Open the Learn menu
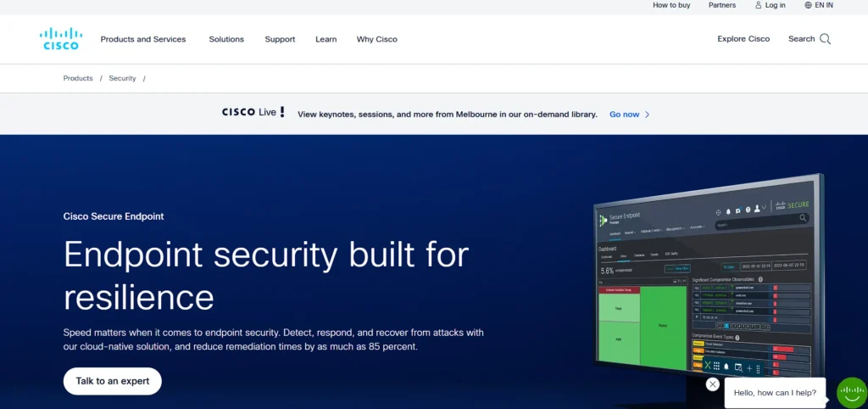 pyautogui.click(x=326, y=39)
